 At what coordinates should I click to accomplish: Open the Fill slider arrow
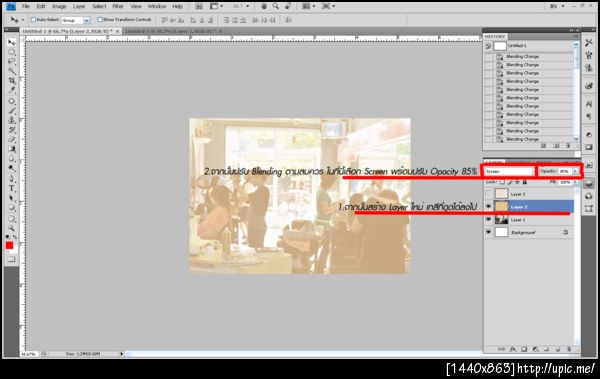pos(575,183)
